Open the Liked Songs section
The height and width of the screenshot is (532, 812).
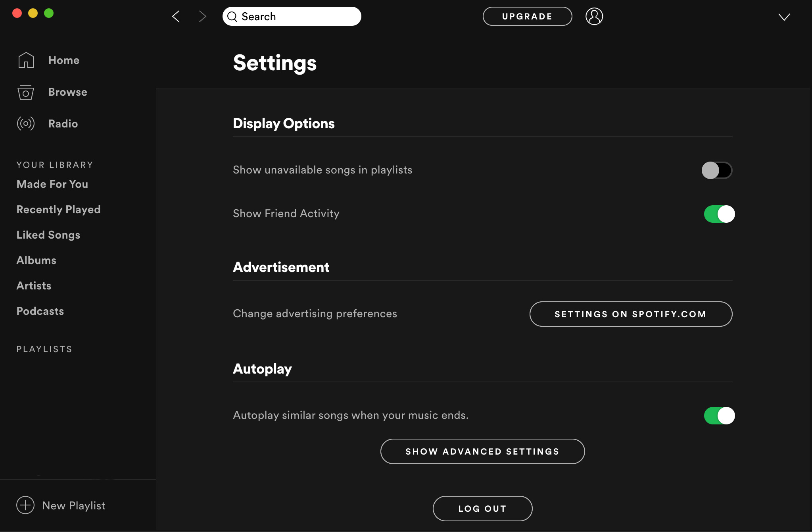tap(48, 235)
